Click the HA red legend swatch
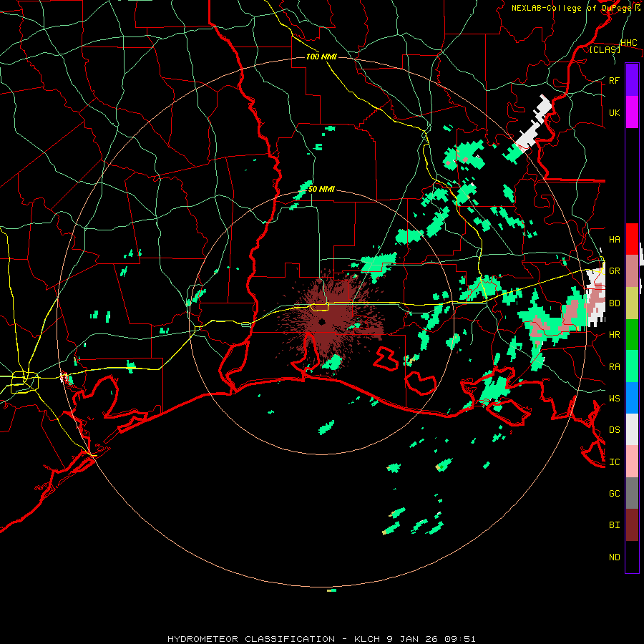Image resolution: width=644 pixels, height=644 pixels. pyautogui.click(x=632, y=239)
